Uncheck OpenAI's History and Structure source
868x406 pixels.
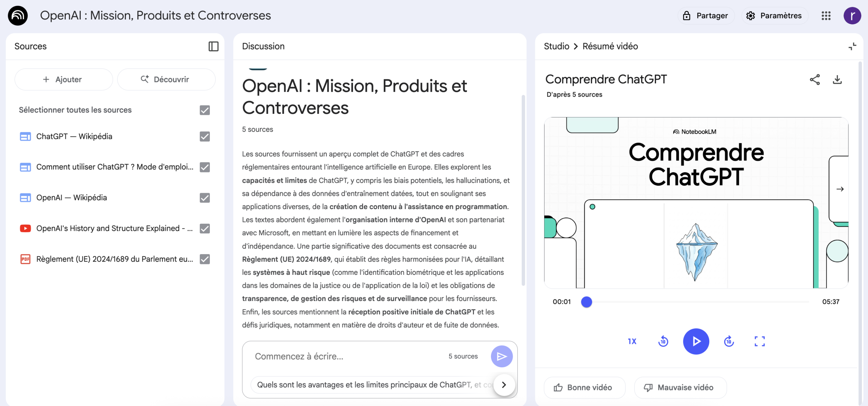coord(205,228)
